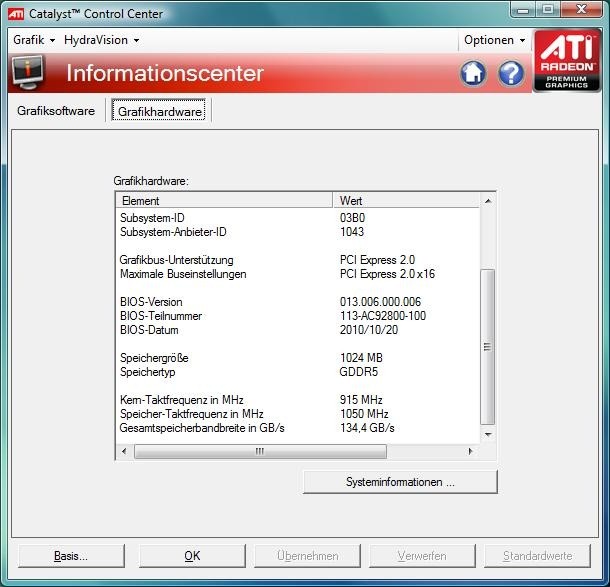The image size is (610, 587).
Task: Click the Übernehmen button
Action: click(307, 556)
